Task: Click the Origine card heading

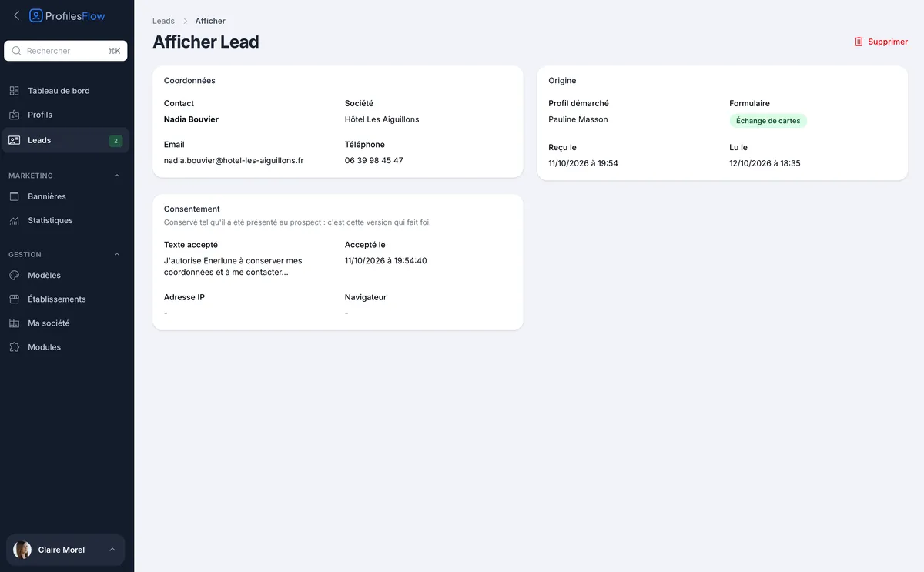Action: [x=562, y=81]
